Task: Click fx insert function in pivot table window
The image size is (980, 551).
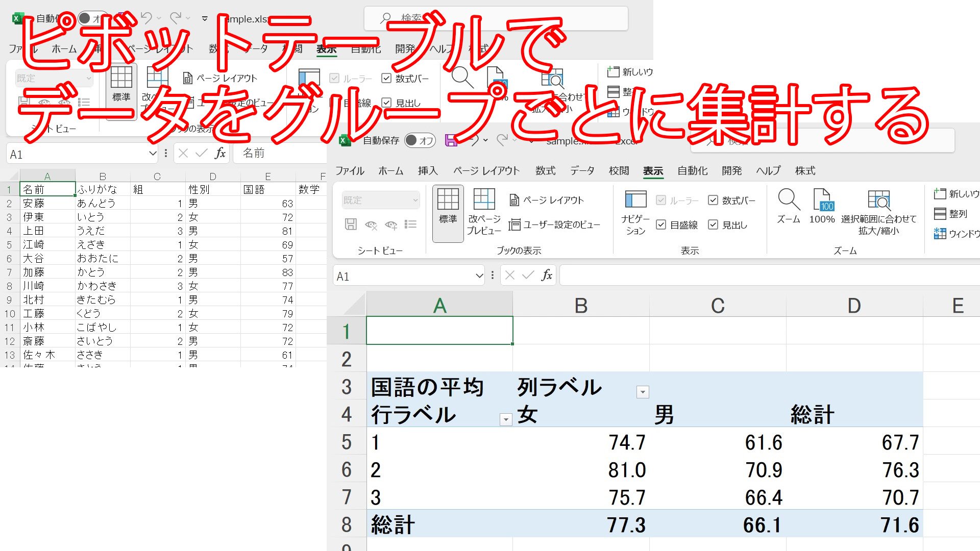Action: pos(547,275)
